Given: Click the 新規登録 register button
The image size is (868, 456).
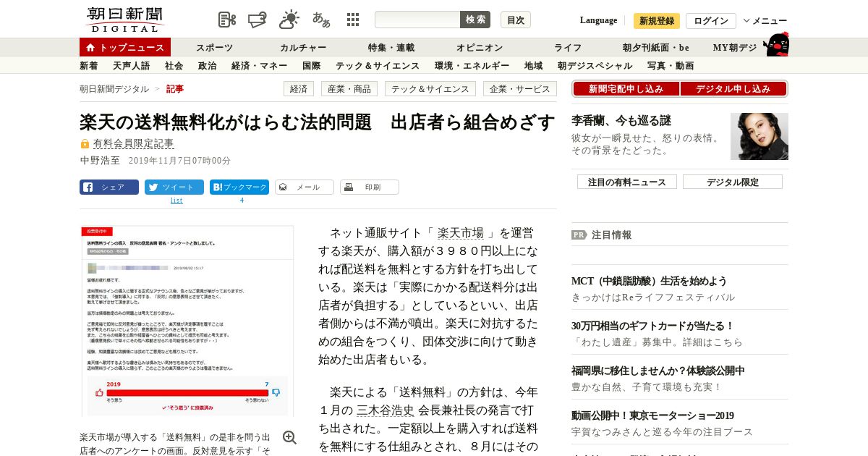Looking at the screenshot, I should 657,21.
